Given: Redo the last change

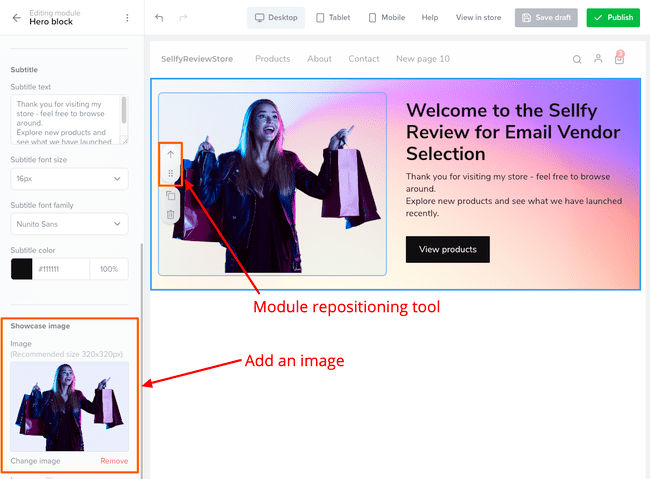Looking at the screenshot, I should point(183,17).
